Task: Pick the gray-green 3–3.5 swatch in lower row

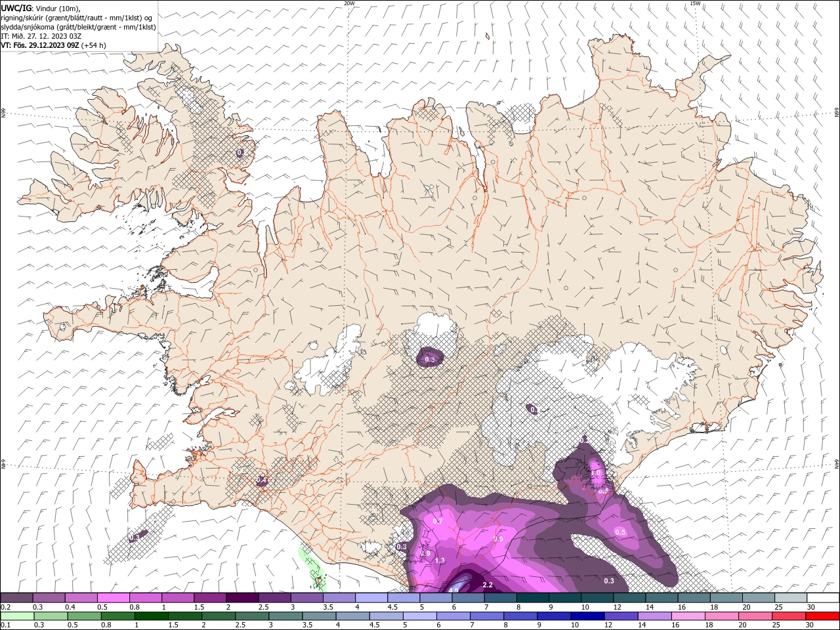Action: [x=285, y=616]
